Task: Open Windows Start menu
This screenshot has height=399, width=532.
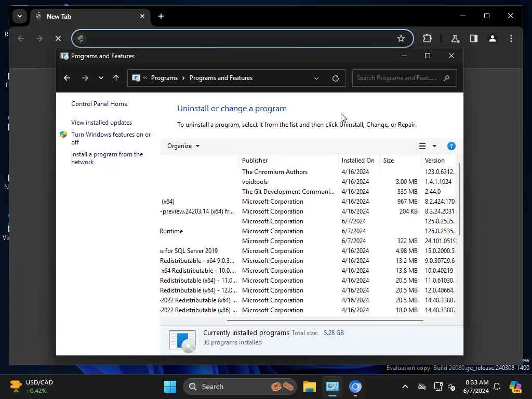Action: click(x=170, y=387)
